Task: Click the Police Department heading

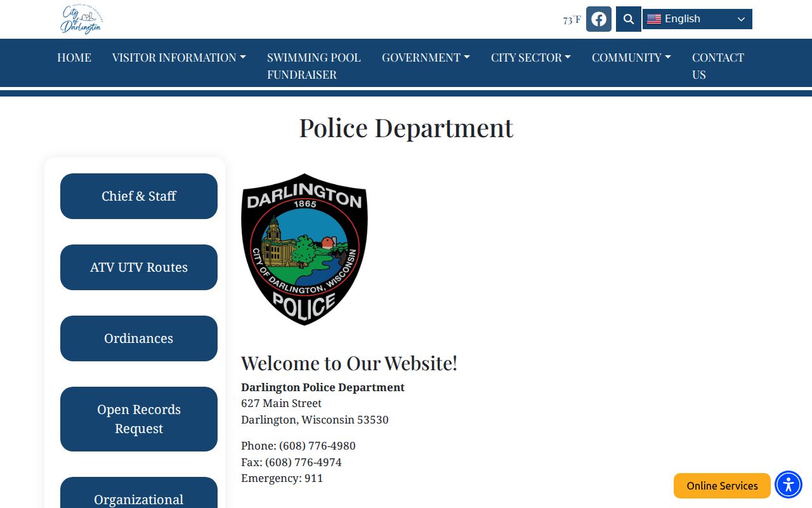Action: point(406,128)
